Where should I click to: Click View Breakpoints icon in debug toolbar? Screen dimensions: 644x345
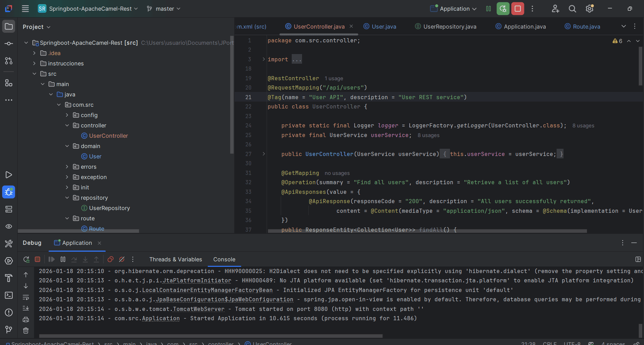(110, 259)
